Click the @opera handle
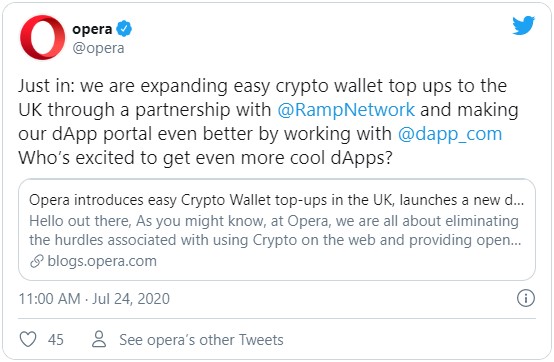 (98, 48)
